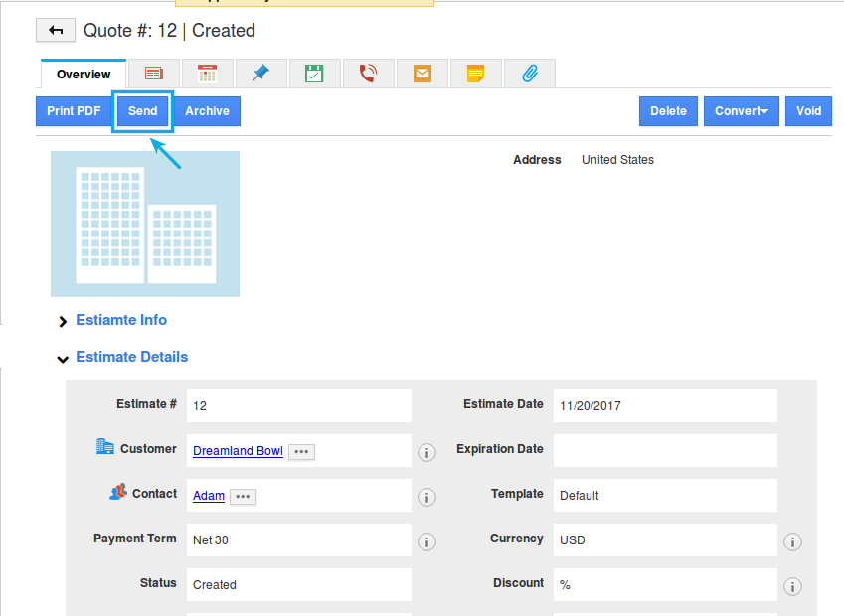Image resolution: width=844 pixels, height=616 pixels.
Task: Open the calendar tab icon
Action: (207, 74)
